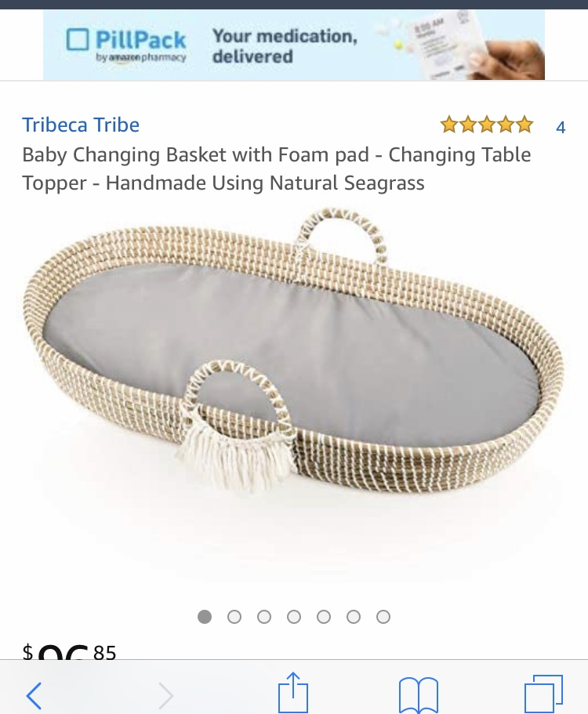Select the second image carousel dot

point(234,617)
